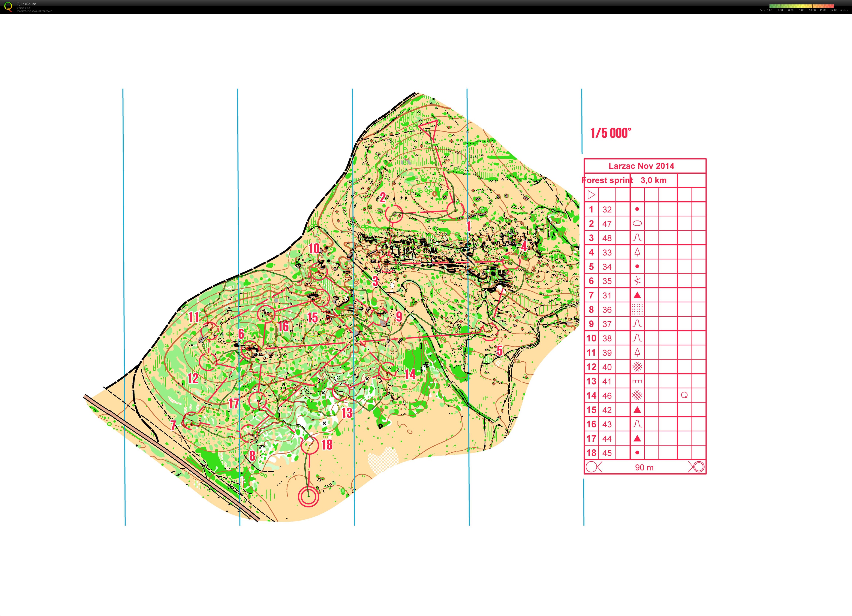The image size is (852, 616).
Task: Click the dot symbol in control row 5
Action: (637, 267)
